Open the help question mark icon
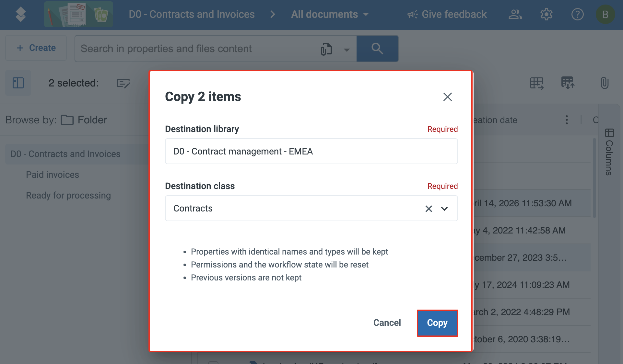 pos(577,14)
